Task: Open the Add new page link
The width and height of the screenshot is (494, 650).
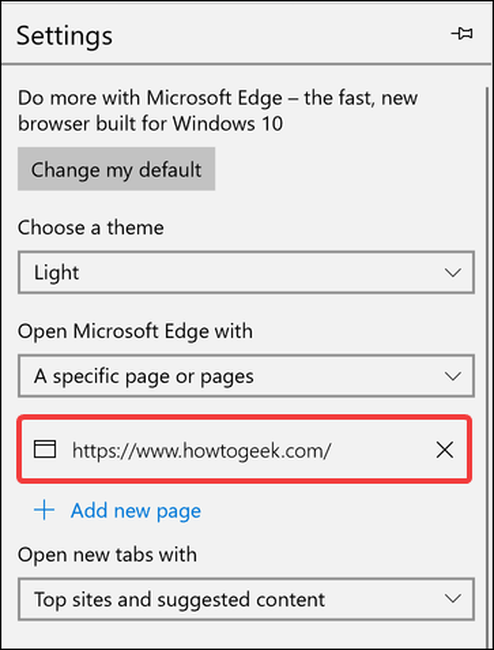Action: [x=136, y=511]
